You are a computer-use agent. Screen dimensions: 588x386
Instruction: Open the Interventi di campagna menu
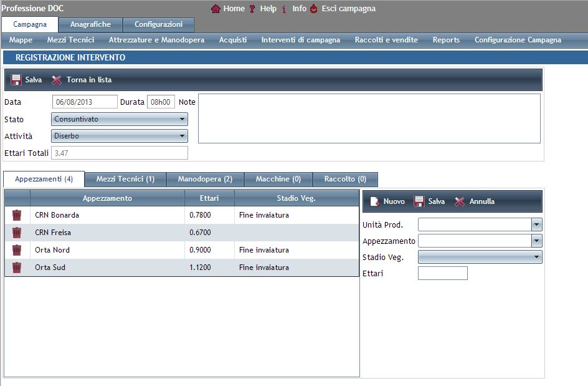(x=300, y=40)
